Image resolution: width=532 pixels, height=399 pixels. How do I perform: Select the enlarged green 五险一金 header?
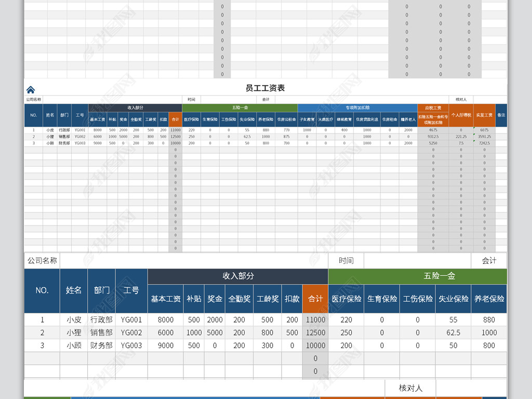[440, 276]
